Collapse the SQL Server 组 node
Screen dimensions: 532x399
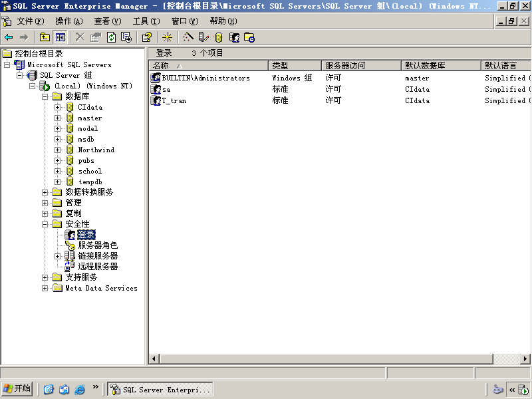(20, 75)
